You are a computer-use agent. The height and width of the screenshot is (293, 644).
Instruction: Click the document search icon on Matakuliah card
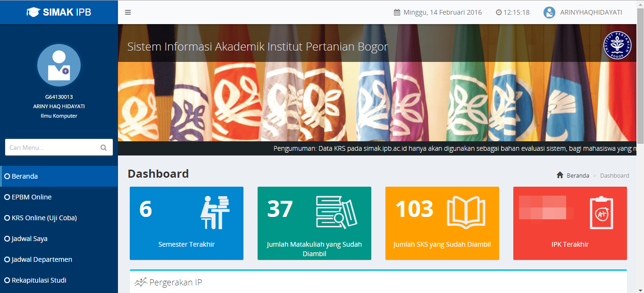pos(336,212)
